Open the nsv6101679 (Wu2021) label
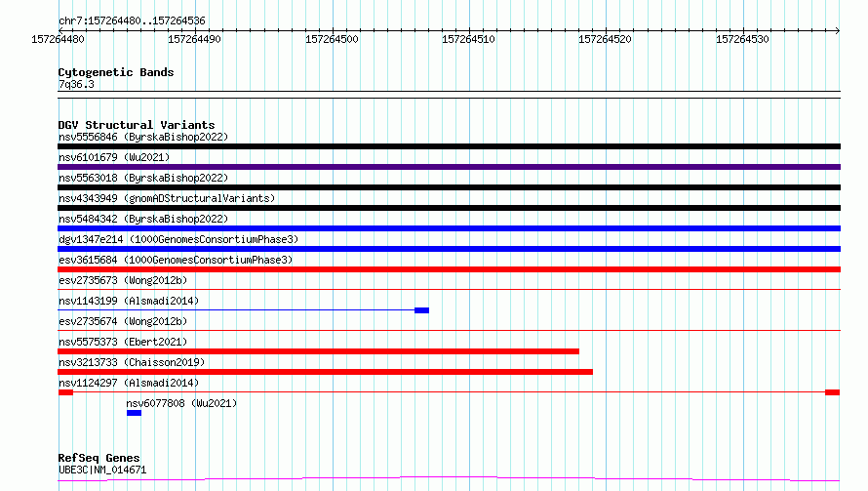The height and width of the screenshot is (491, 868). coord(114,157)
